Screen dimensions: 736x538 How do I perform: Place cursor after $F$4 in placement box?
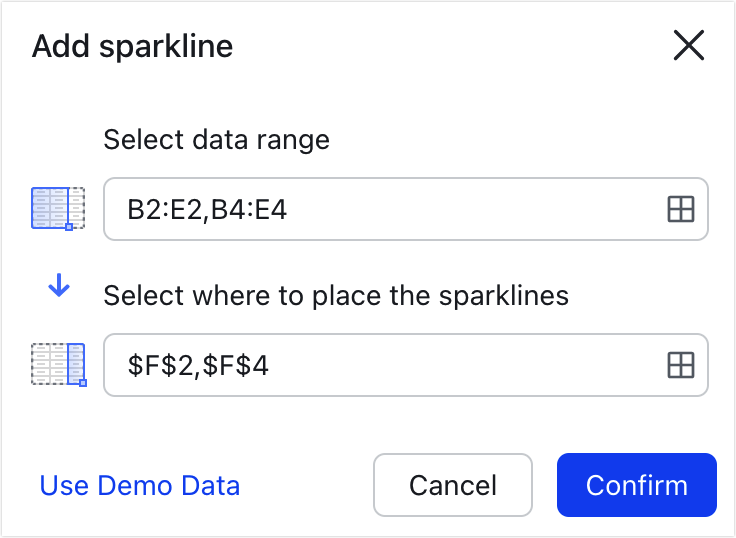[270, 365]
